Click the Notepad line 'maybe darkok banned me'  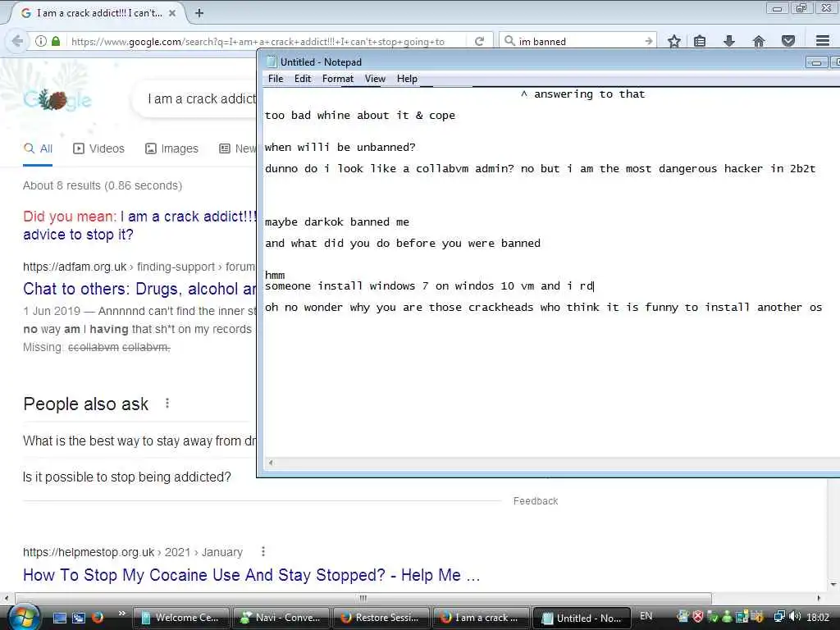pyautogui.click(x=337, y=221)
